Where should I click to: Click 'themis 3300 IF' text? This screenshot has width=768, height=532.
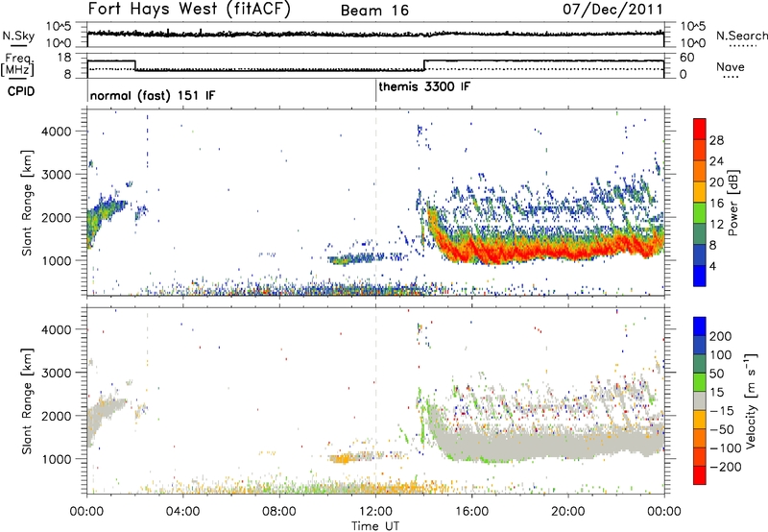tap(424, 86)
